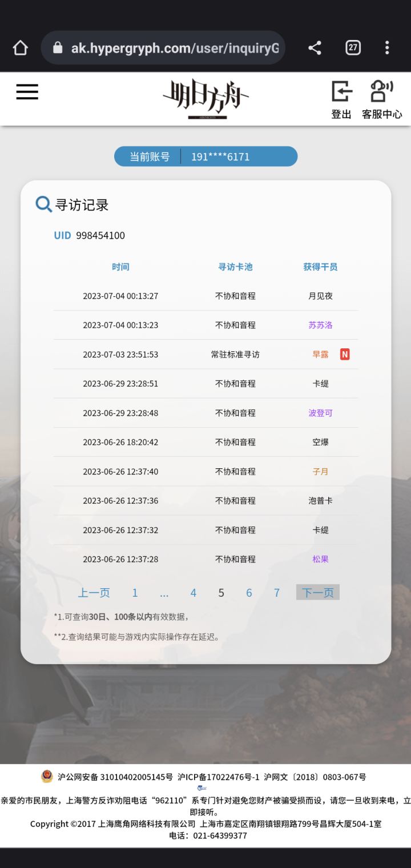Tap the 时间 column header
The height and width of the screenshot is (868, 411).
120,267
